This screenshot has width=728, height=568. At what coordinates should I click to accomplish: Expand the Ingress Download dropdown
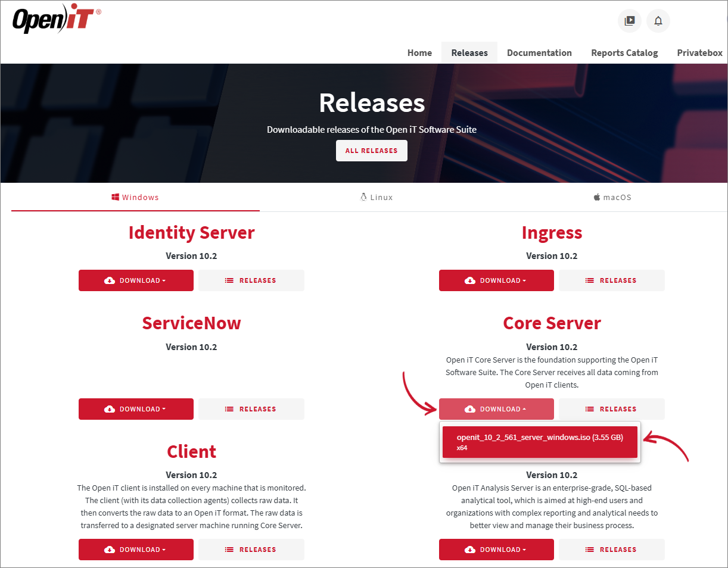pyautogui.click(x=496, y=280)
